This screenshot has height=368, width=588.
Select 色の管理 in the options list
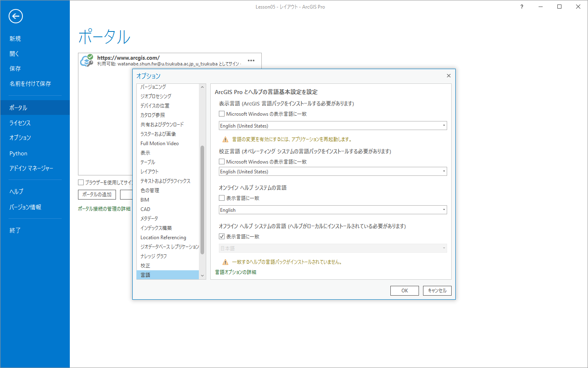[x=168, y=190]
